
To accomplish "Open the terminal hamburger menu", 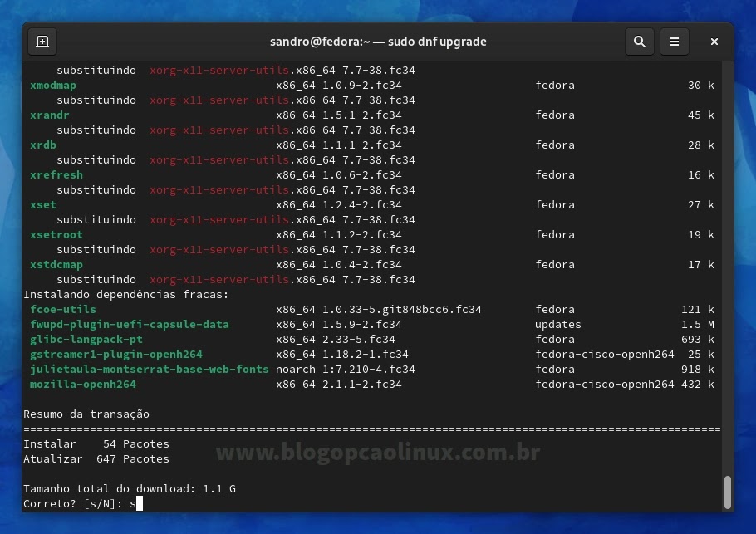I will (674, 42).
